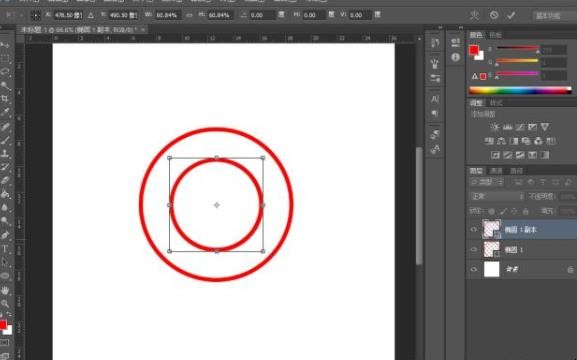Select the Zoom magnifier tool
577x360 pixels.
pyautogui.click(x=5, y=304)
